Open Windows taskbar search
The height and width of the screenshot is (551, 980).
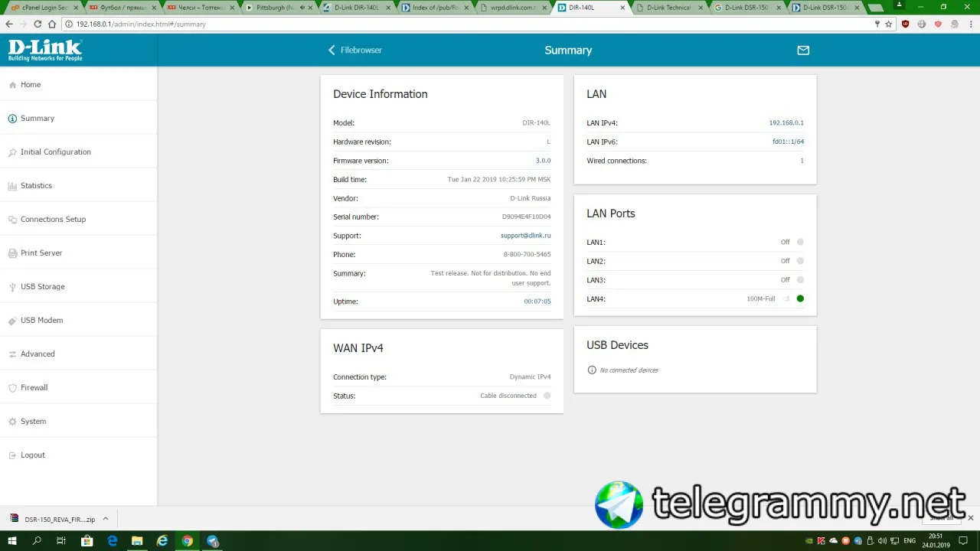click(x=37, y=541)
